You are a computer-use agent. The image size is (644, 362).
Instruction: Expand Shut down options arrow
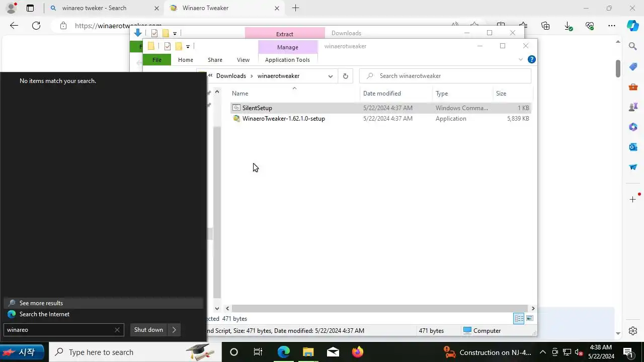point(174,330)
